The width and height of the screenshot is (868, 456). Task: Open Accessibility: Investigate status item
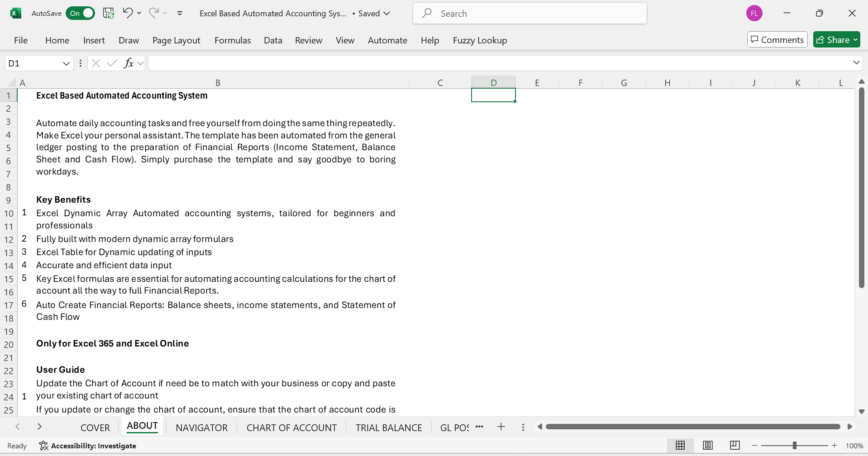pyautogui.click(x=87, y=446)
